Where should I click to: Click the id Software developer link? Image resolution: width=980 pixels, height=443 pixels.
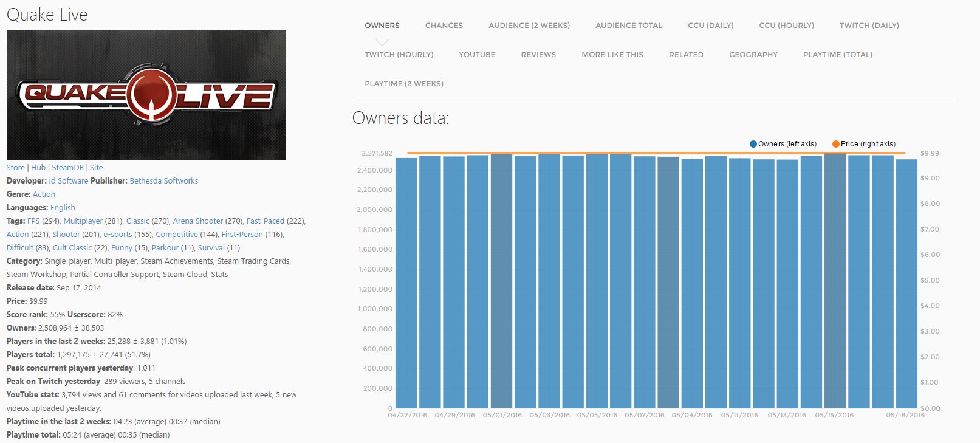pos(68,181)
